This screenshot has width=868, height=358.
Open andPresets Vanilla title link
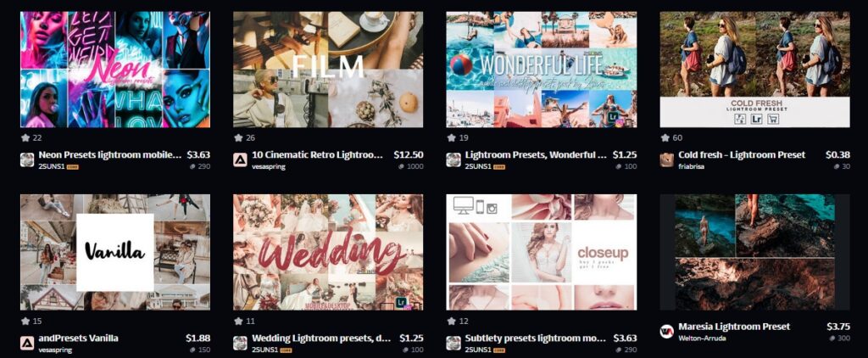click(78, 338)
